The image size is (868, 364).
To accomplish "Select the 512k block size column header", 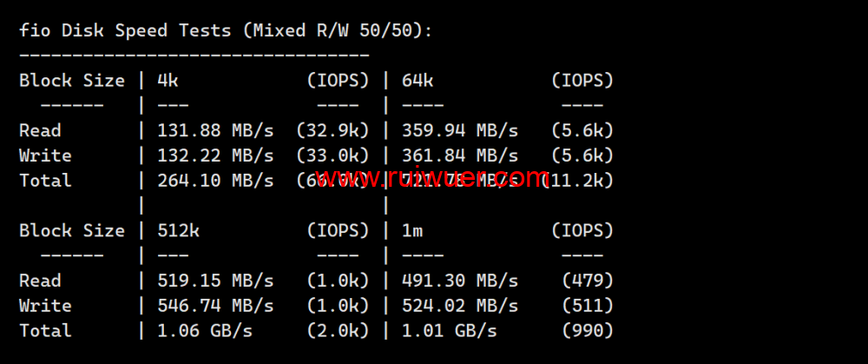I will point(178,231).
